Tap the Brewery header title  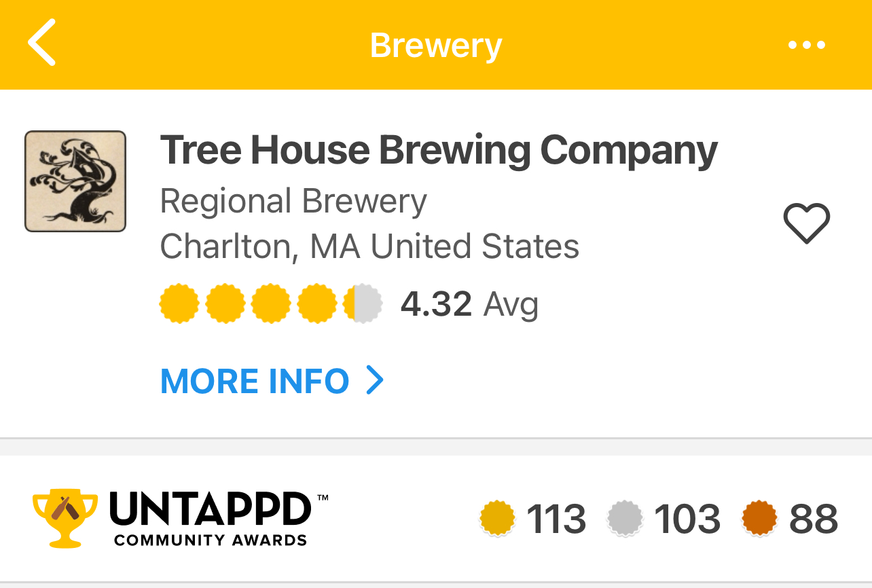point(436,45)
